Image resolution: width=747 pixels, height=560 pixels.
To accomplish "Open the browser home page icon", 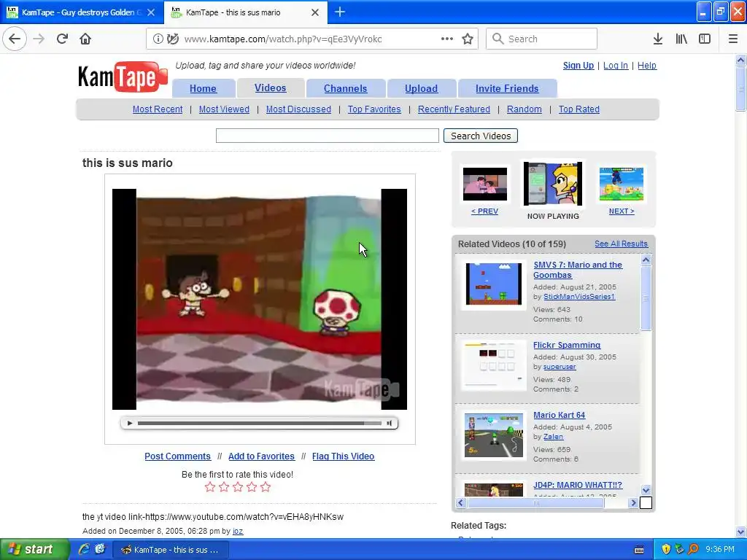I will [85, 39].
